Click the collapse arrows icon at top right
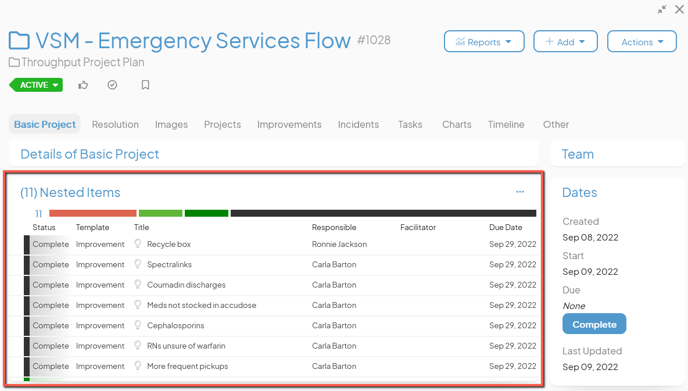 662,9
